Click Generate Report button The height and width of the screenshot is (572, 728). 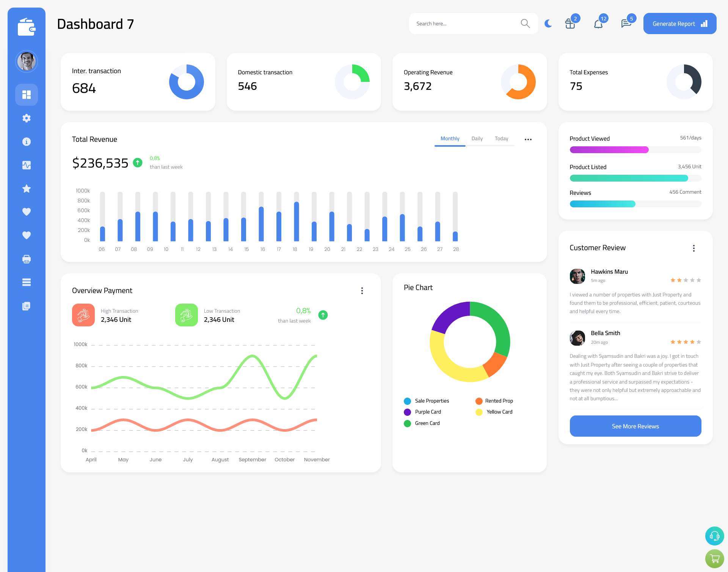coord(678,23)
